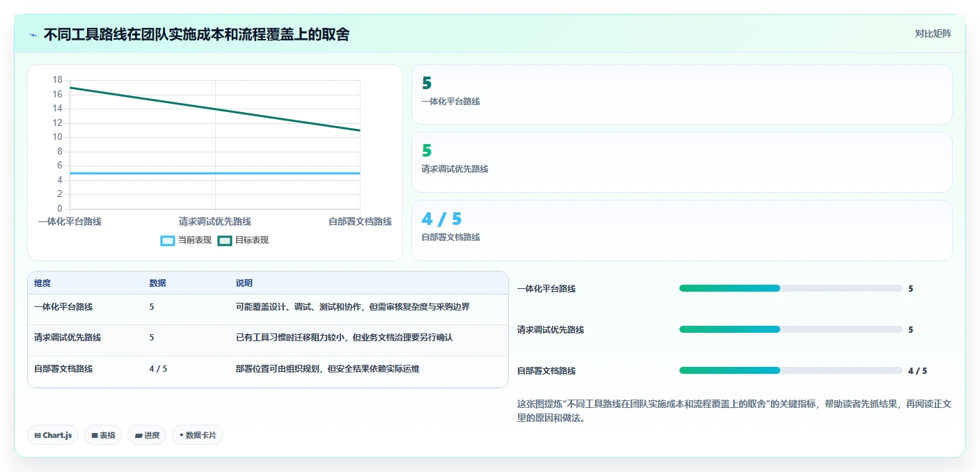
Task: Click the 请求调试优先路线 table row cell
Action: (x=68, y=338)
